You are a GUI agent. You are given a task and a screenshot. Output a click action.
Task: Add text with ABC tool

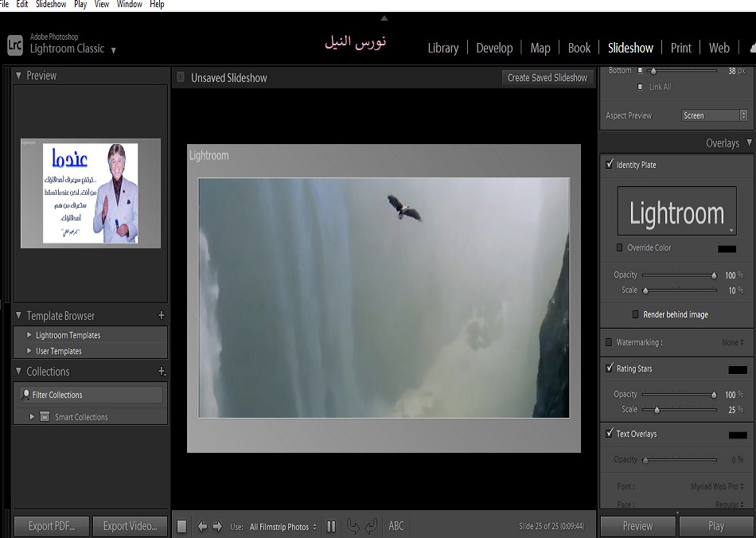tap(396, 526)
